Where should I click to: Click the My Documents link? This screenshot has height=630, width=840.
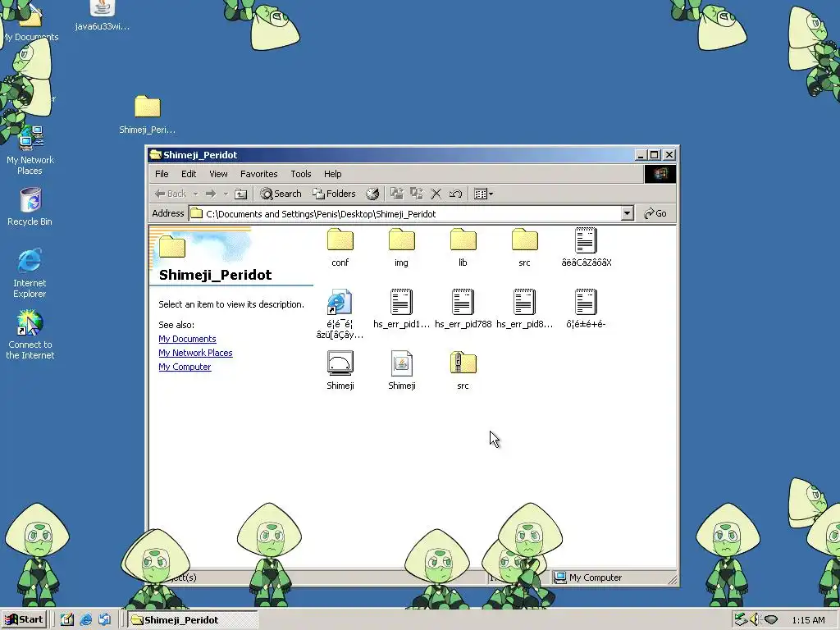tap(188, 339)
